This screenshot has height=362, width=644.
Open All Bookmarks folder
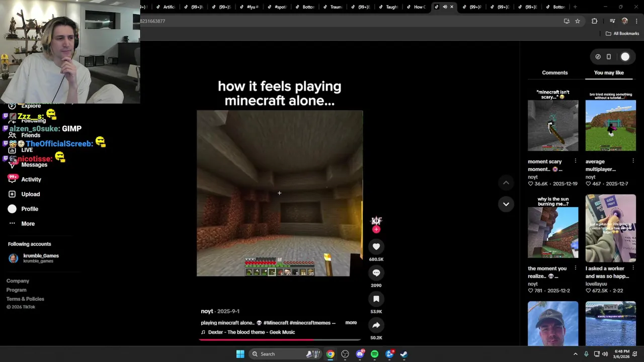622,34
